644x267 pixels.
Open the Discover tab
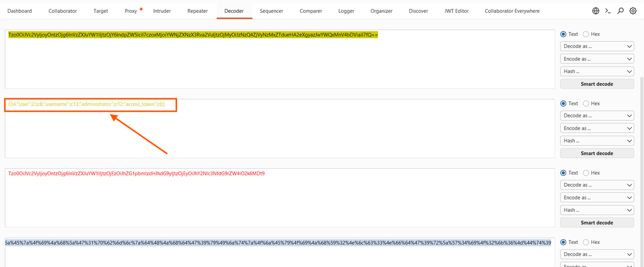click(419, 11)
